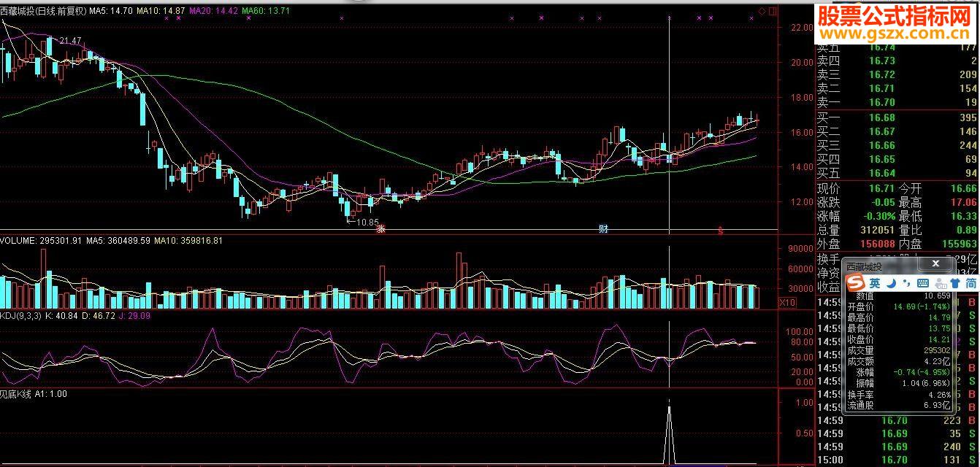Click the blue 财 financial marker on the timeline

tap(603, 229)
